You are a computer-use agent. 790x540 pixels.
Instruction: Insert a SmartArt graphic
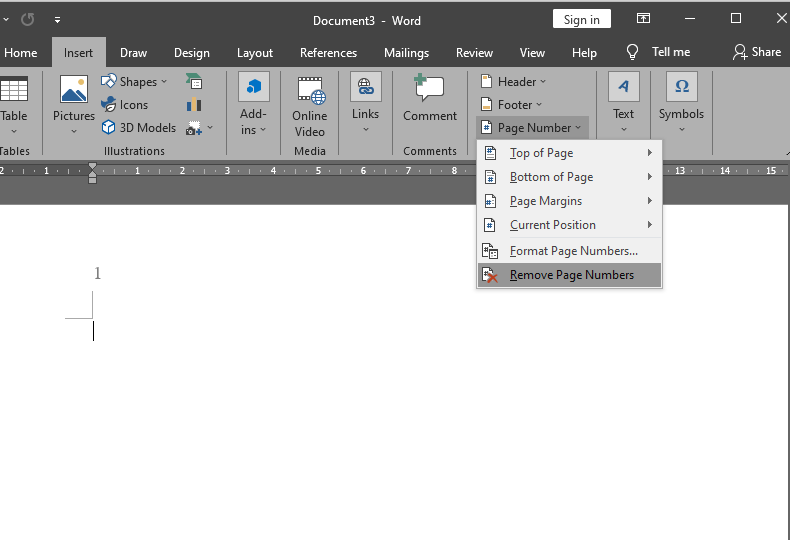194,82
